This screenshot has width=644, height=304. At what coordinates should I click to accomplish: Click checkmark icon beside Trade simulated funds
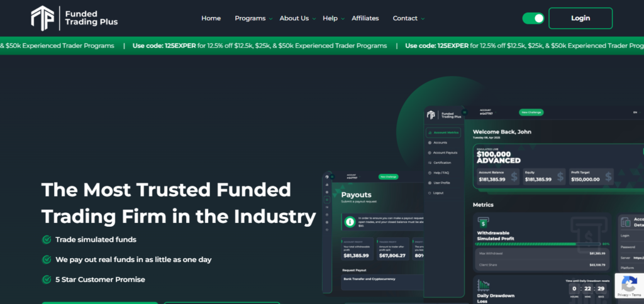[47, 239]
